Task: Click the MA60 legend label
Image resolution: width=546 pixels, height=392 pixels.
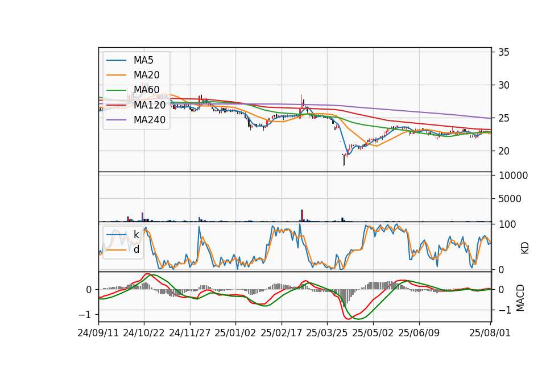Action: click(x=146, y=90)
